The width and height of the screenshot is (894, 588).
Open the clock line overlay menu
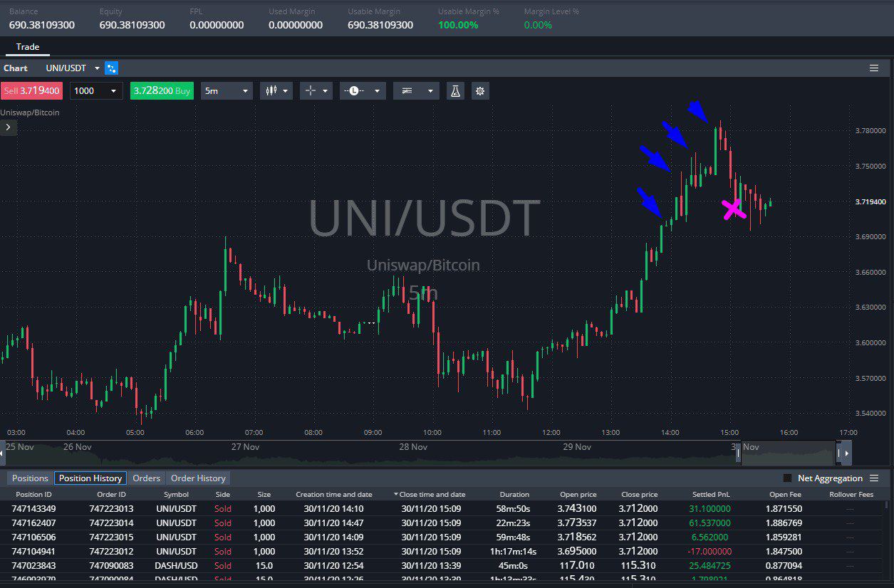(x=363, y=91)
